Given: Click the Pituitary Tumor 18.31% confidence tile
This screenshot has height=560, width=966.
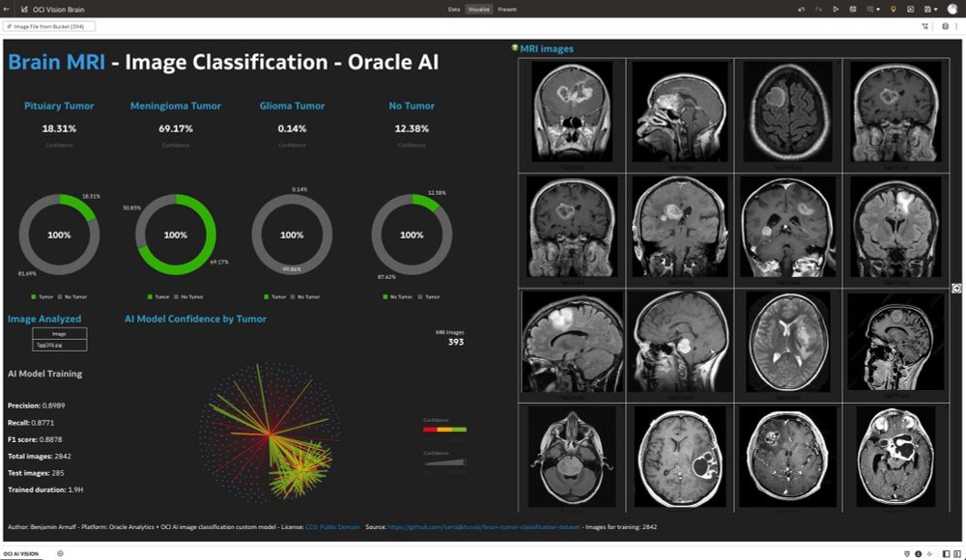Looking at the screenshot, I should pos(59,125).
